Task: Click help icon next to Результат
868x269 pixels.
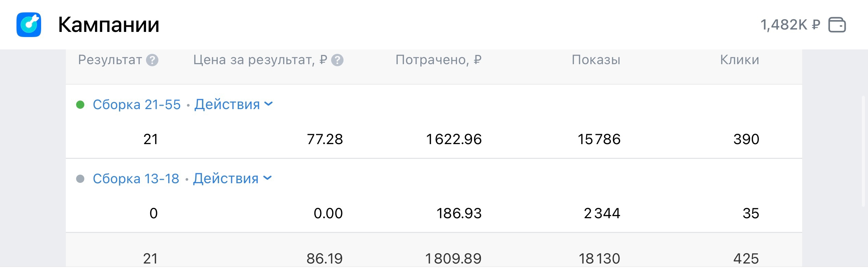Action: 152,60
